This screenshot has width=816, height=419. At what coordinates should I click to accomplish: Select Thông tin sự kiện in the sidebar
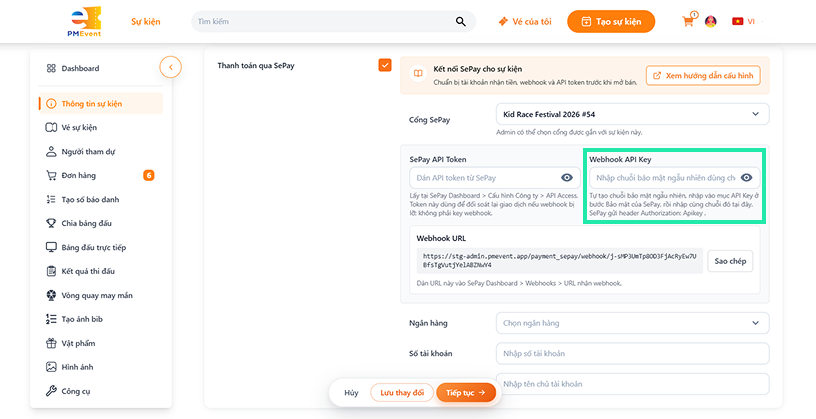(x=100, y=104)
